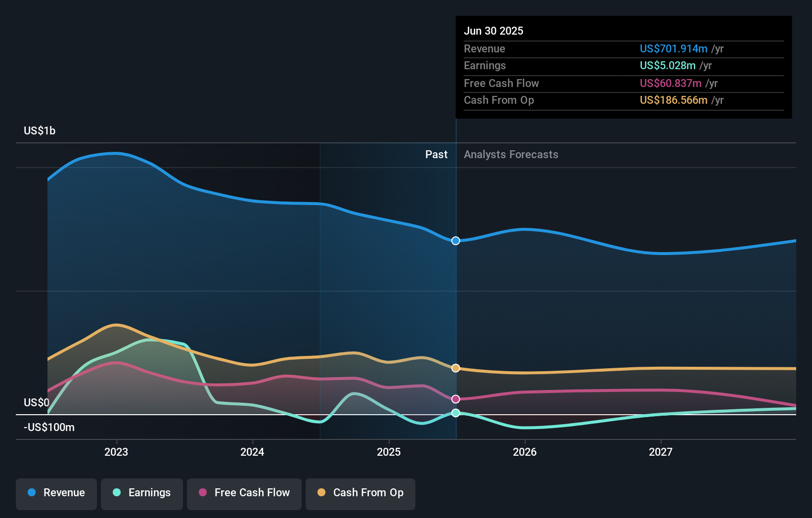
Task: Toggle the Cash From Op legend button
Action: pyautogui.click(x=361, y=494)
